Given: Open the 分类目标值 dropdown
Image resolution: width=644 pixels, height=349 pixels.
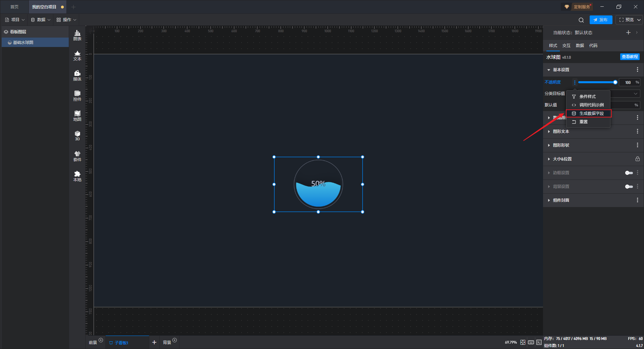Looking at the screenshot, I should tap(625, 94).
